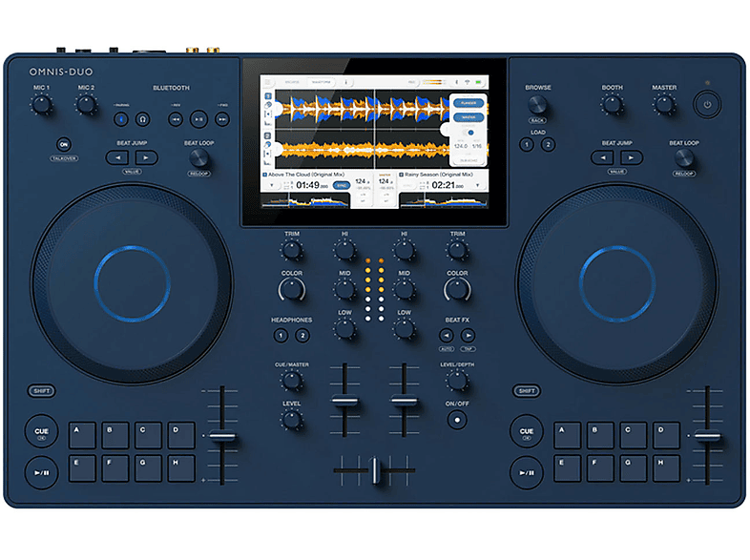Tap the track title "Rainy Season (Original Mix)"
Image resolution: width=750 pixels, height=560 pixels.
pyautogui.click(x=439, y=175)
